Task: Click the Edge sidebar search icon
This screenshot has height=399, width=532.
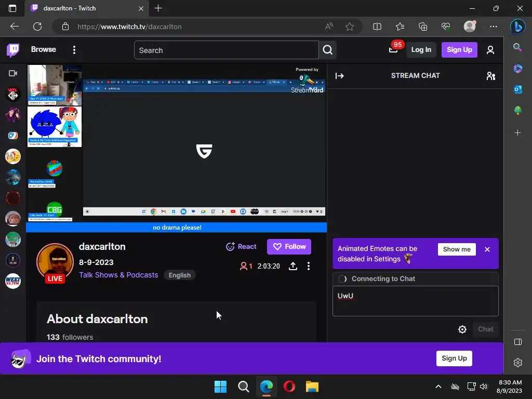Action: pyautogui.click(x=517, y=47)
